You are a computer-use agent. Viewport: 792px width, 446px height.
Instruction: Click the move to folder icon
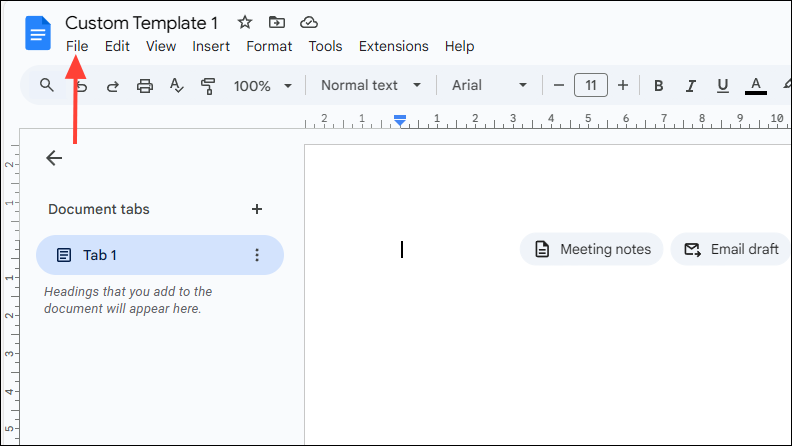(277, 22)
